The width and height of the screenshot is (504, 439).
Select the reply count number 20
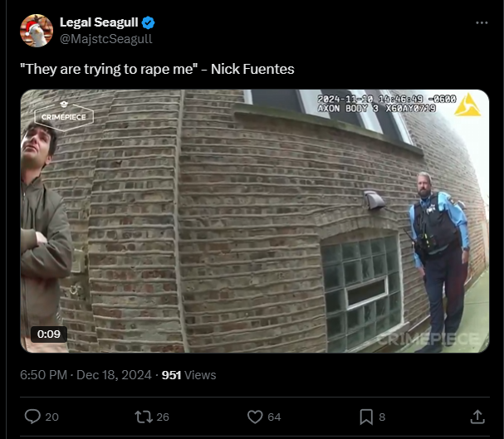click(51, 417)
